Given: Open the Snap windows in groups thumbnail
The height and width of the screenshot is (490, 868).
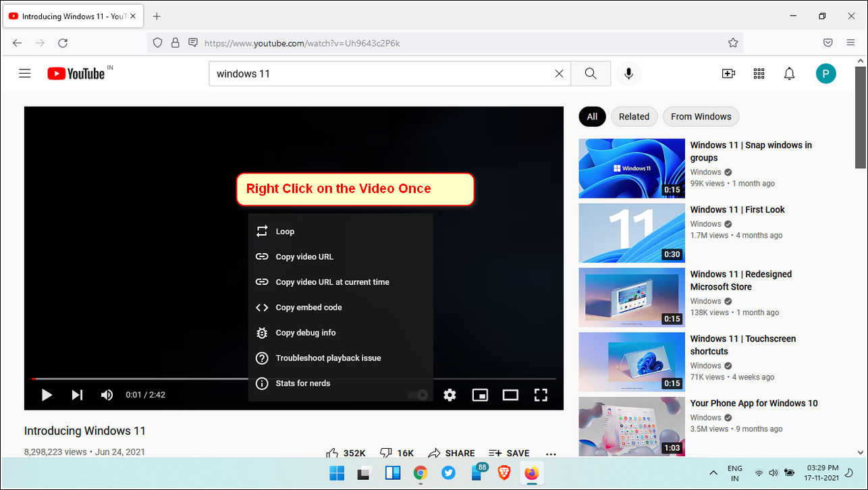Looking at the screenshot, I should 632,168.
